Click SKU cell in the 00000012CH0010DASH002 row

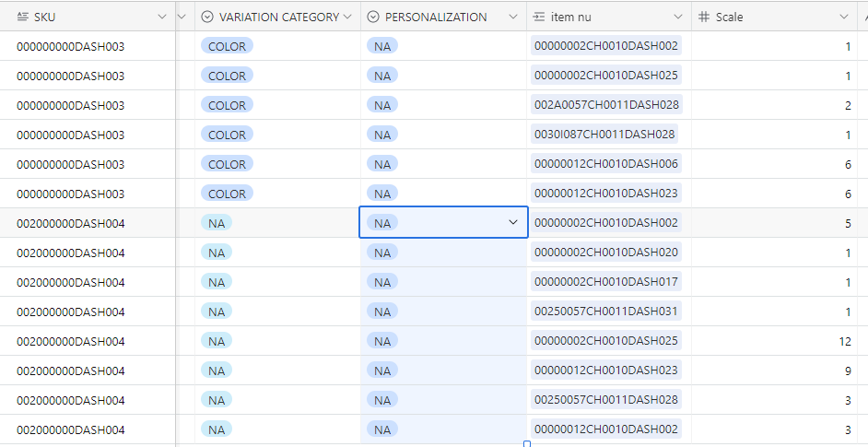coord(88,429)
